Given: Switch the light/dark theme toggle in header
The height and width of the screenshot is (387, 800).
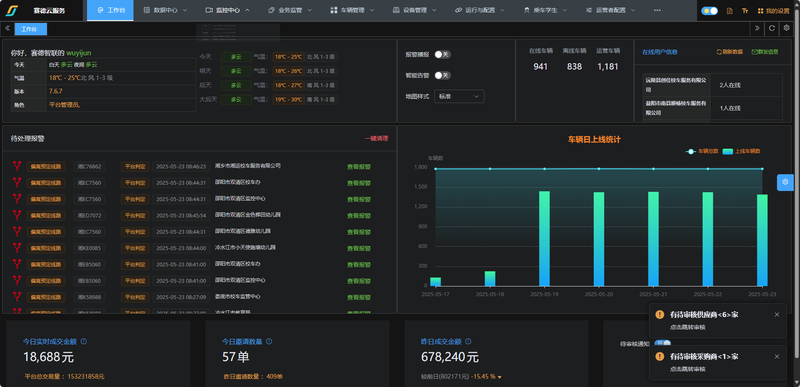Looking at the screenshot, I should click(710, 10).
